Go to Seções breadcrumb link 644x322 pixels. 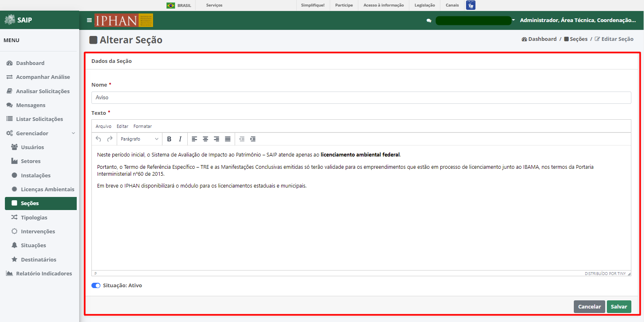(576, 39)
